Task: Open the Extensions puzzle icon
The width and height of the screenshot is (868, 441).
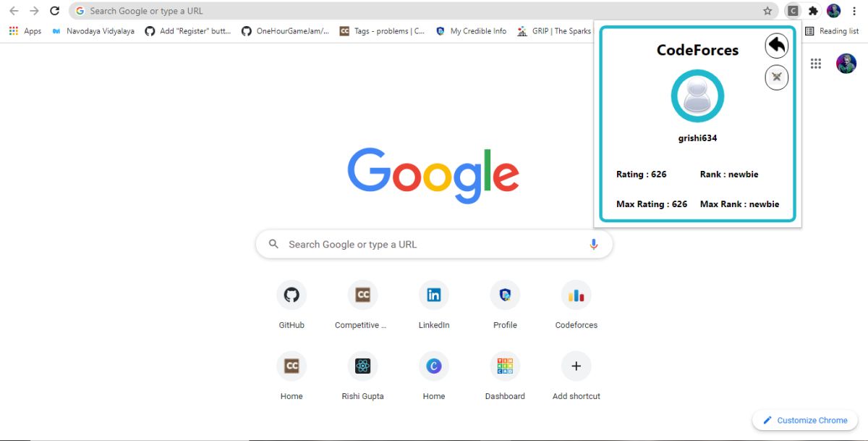Action: coord(813,11)
